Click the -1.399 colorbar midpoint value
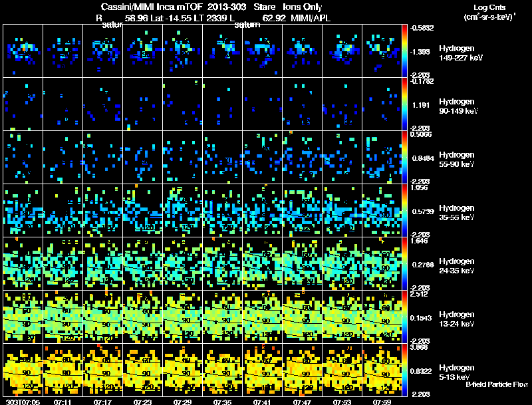 coord(420,52)
